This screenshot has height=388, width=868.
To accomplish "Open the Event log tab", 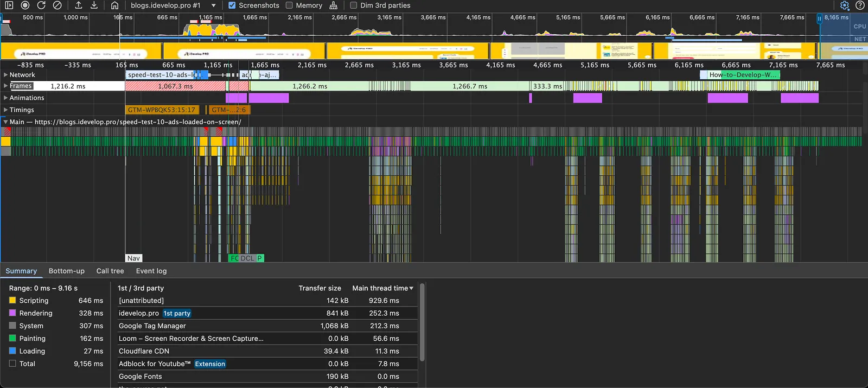I will (x=151, y=271).
